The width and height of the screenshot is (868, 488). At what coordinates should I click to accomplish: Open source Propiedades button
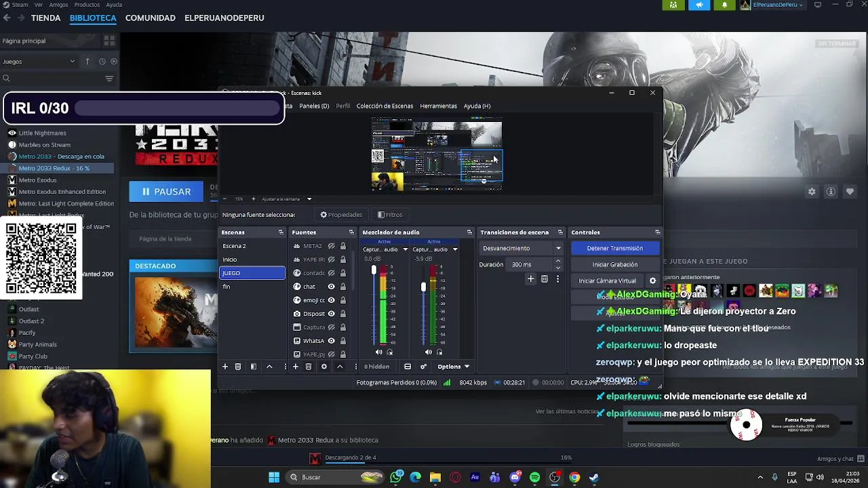click(341, 215)
